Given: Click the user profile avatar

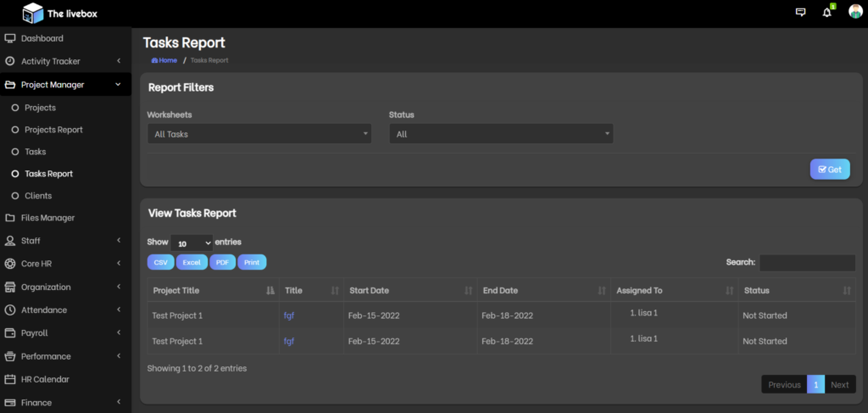Looking at the screenshot, I should pyautogui.click(x=855, y=12).
